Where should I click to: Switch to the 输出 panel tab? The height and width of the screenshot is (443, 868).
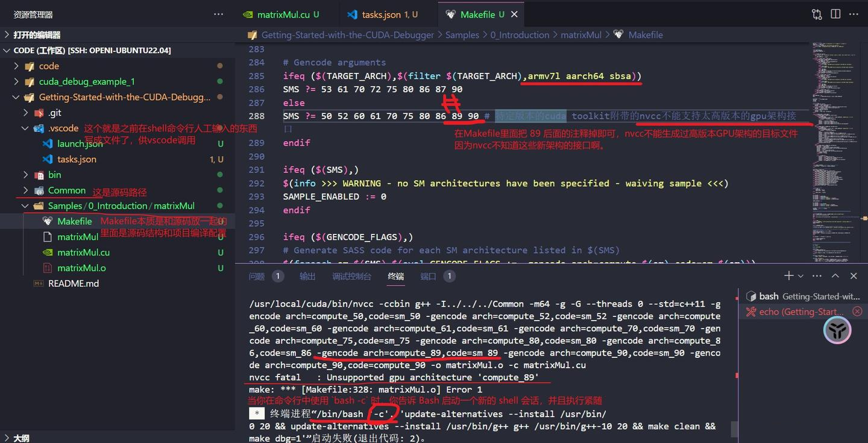(307, 276)
